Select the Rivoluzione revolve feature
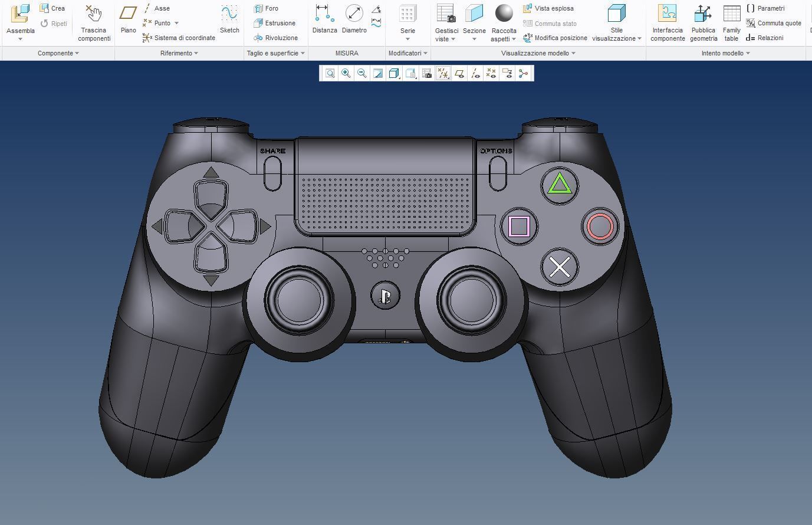 coord(275,38)
